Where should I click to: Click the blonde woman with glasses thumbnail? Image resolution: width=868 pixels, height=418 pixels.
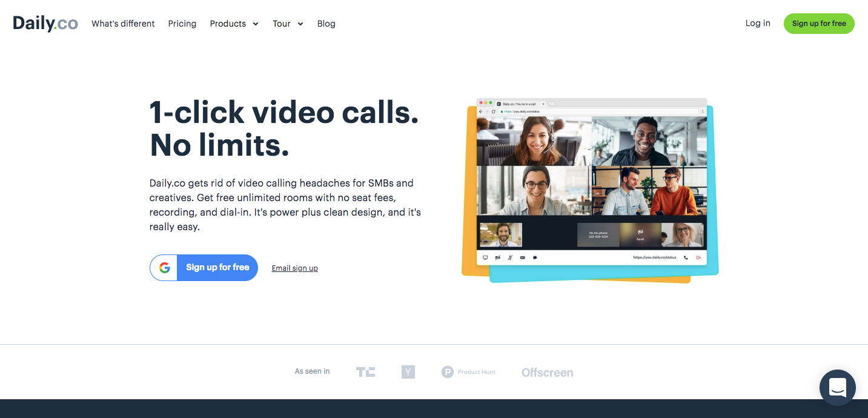point(683,235)
